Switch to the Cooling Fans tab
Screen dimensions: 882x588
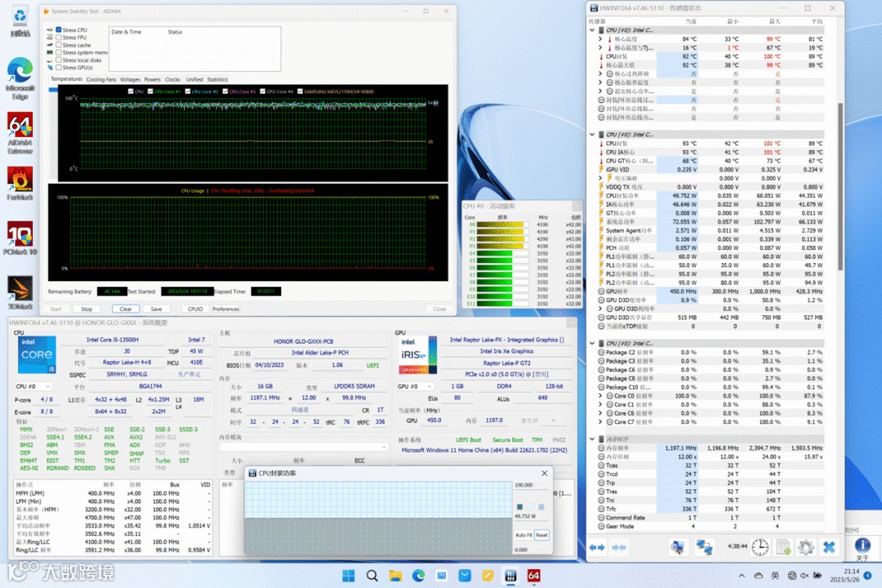click(101, 79)
